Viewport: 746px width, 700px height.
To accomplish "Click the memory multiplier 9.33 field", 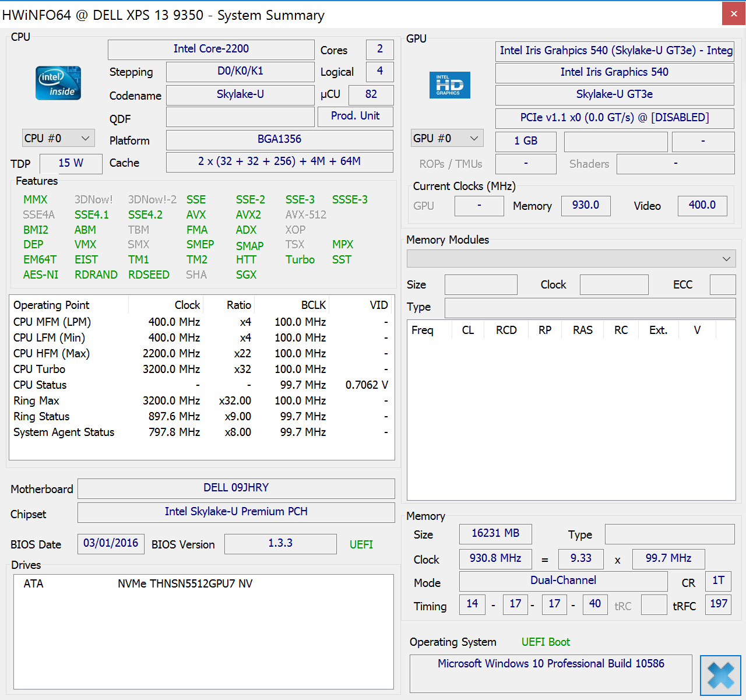I will tap(581, 558).
